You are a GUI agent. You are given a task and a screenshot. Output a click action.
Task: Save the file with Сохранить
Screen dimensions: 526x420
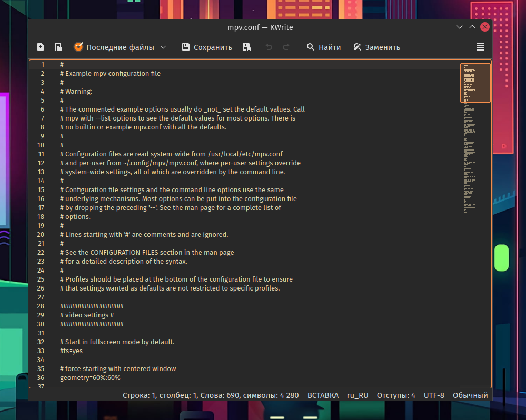pos(207,47)
